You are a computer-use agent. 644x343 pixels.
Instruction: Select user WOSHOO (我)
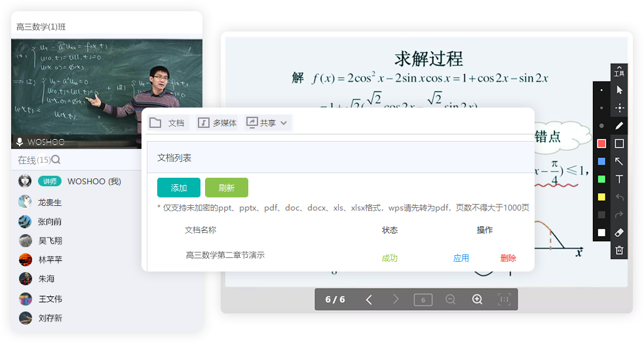[x=94, y=182]
